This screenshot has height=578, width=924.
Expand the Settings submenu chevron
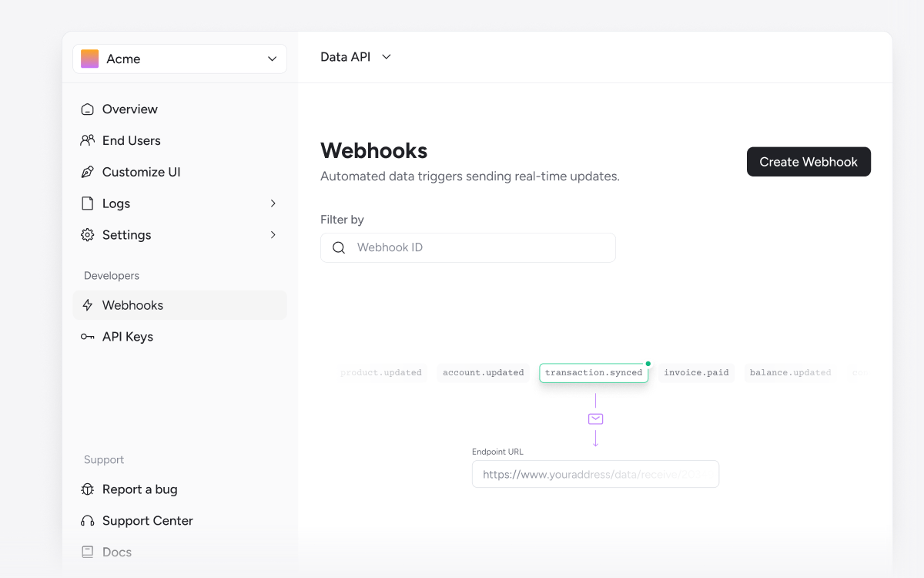tap(273, 235)
